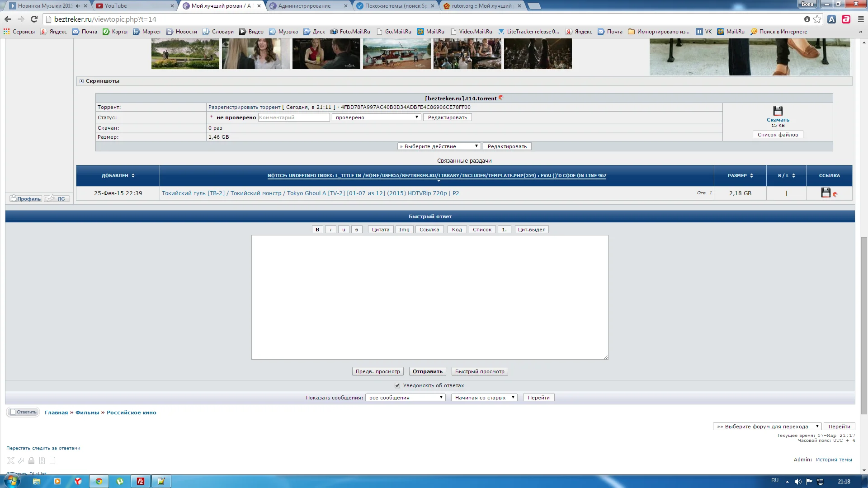The image size is (868, 488).
Task: Click the floppy disk Скачать download icon
Action: pyautogui.click(x=778, y=111)
